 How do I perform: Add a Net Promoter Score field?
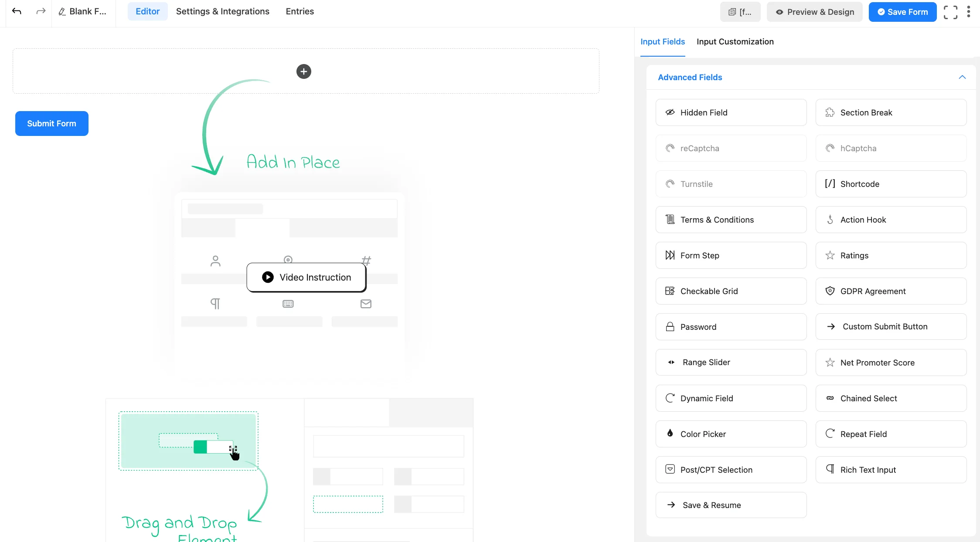pos(891,362)
